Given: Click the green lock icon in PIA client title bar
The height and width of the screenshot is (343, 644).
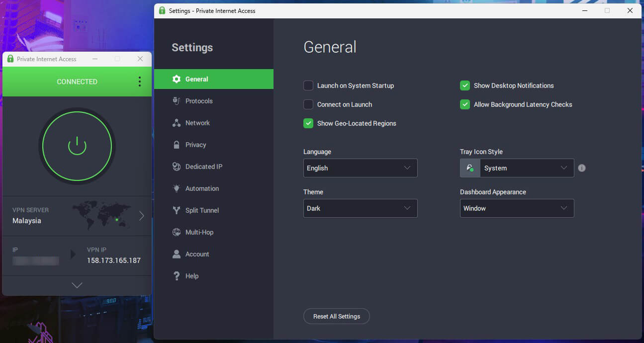Looking at the screenshot, I should pyautogui.click(x=10, y=59).
